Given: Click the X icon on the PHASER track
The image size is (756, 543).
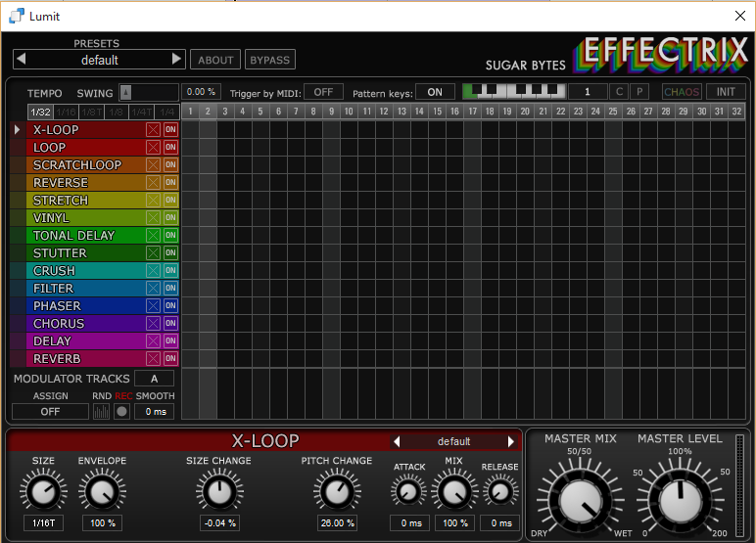Looking at the screenshot, I should (x=153, y=306).
